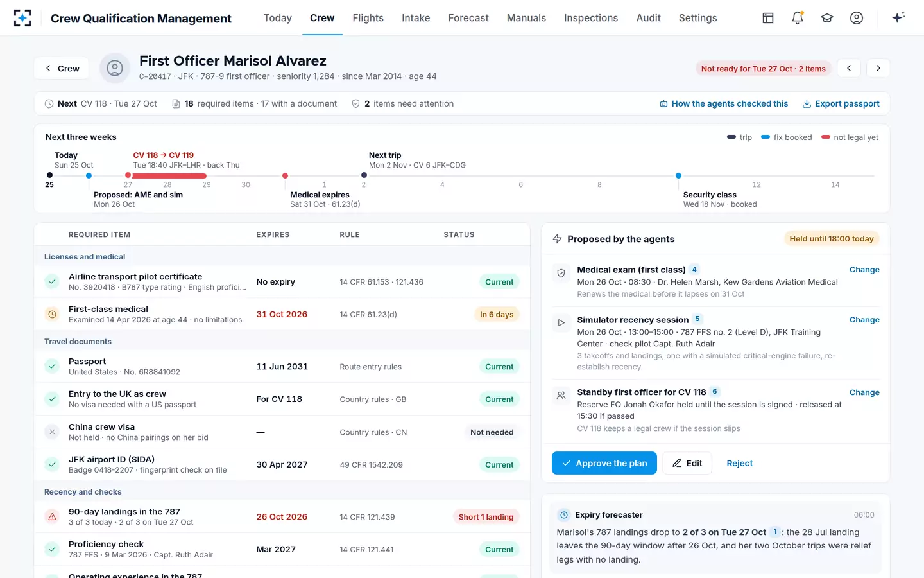Open How the agents checked this
This screenshot has height=578, width=924.
724,103
